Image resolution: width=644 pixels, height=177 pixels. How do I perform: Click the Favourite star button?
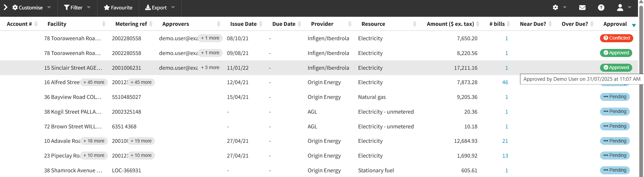pos(118,8)
